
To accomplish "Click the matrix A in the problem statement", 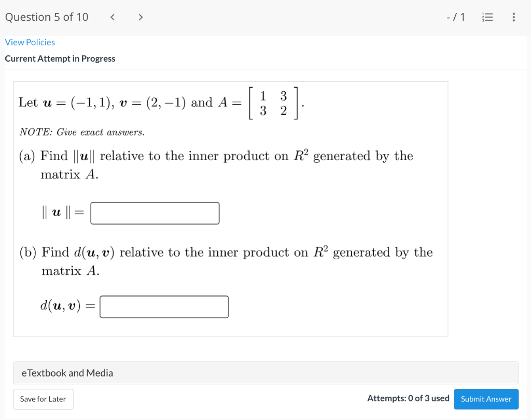I will click(x=273, y=103).
